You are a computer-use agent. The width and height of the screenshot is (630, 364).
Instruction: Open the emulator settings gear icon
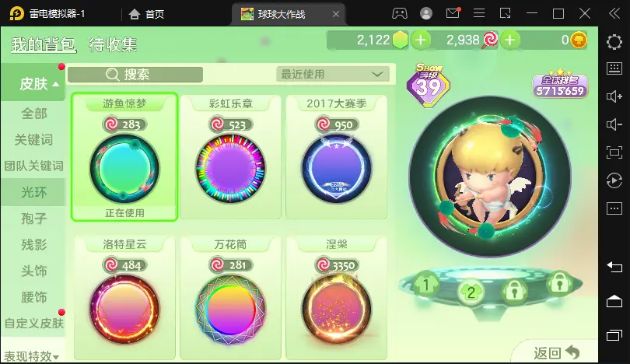(614, 42)
